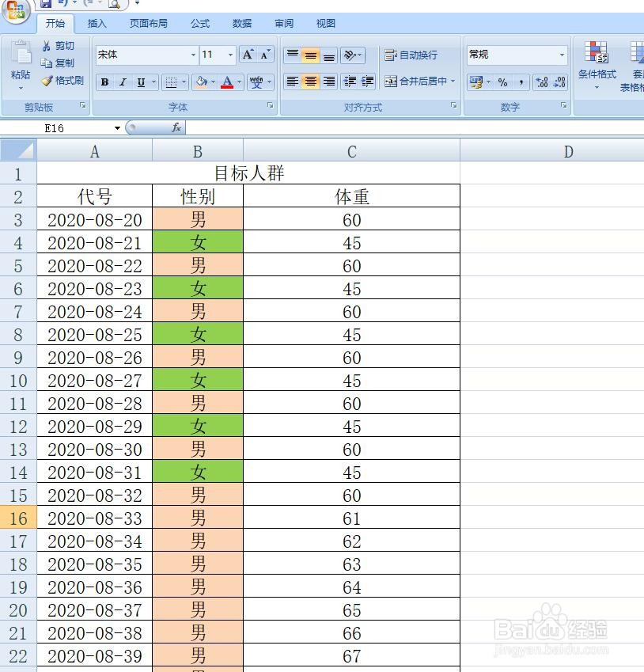Viewport: 644px width, 672px height.
Task: Toggle left text alignment
Action: [293, 82]
